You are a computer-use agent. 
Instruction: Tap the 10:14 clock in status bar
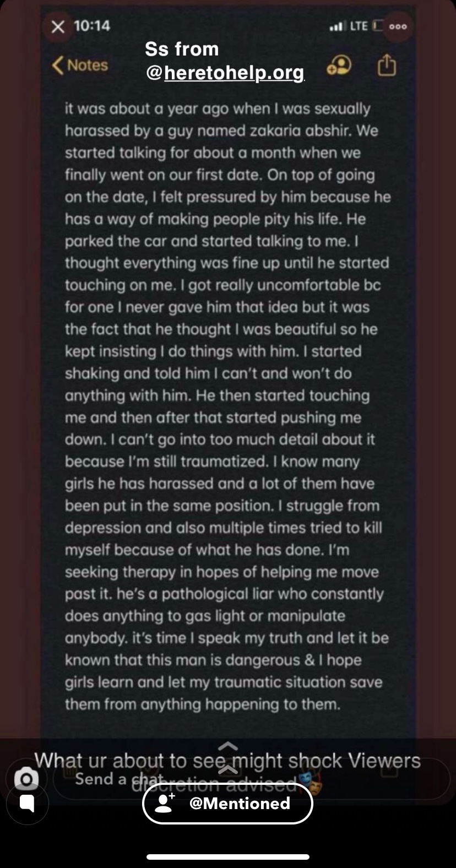point(91,25)
